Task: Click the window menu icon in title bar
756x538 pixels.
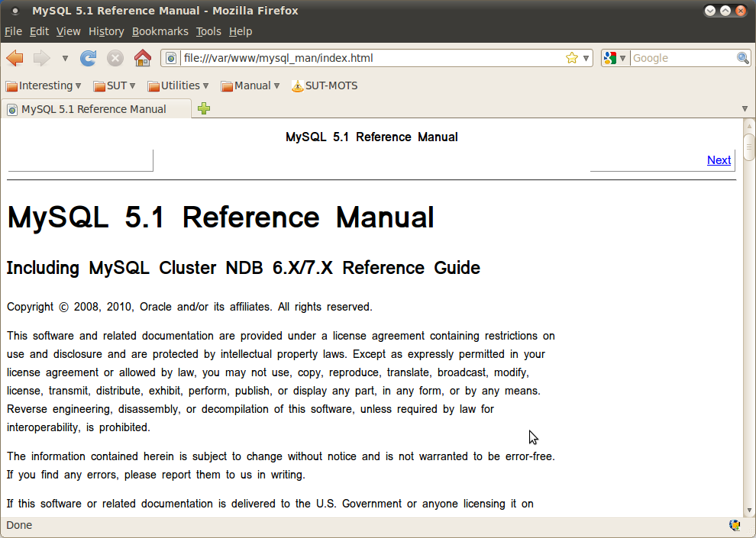Action: [x=15, y=11]
